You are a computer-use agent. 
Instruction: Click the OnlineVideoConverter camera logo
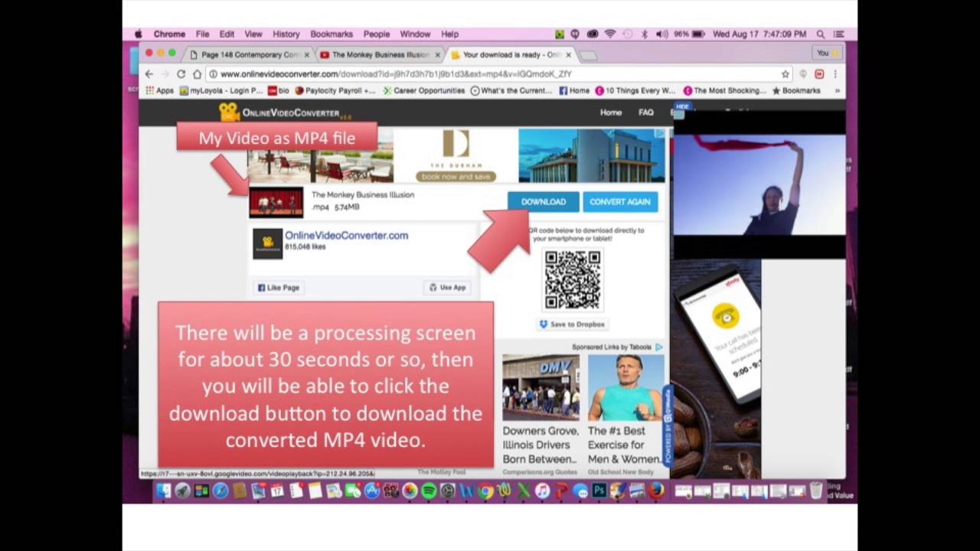click(228, 112)
